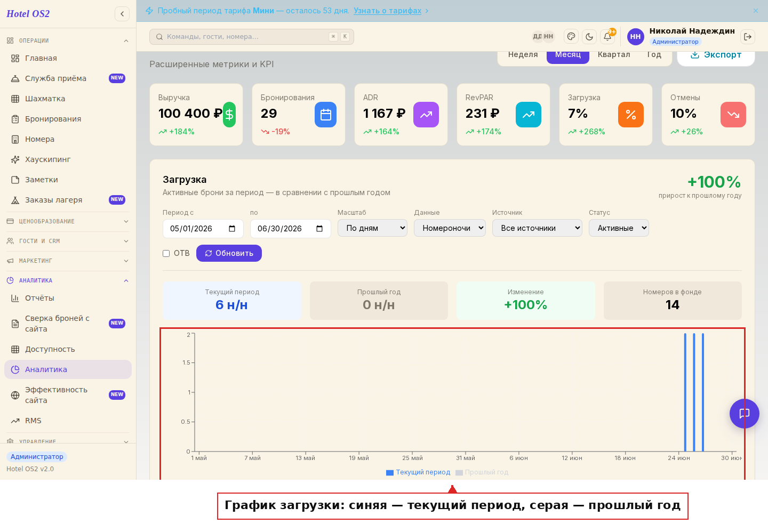Open the Данные dropdown Номероночи
Viewport: 768px width, 532px height.
click(450, 228)
